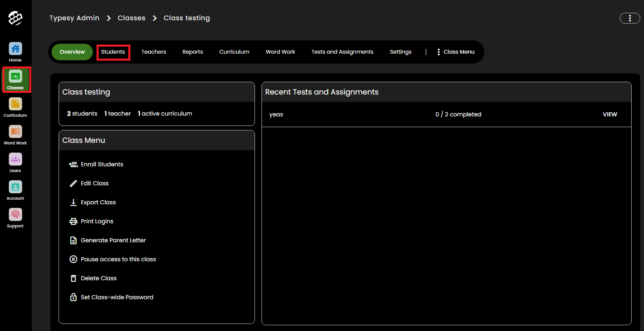644x331 pixels.
Task: Switch to the Teachers tab
Action: pyautogui.click(x=154, y=52)
